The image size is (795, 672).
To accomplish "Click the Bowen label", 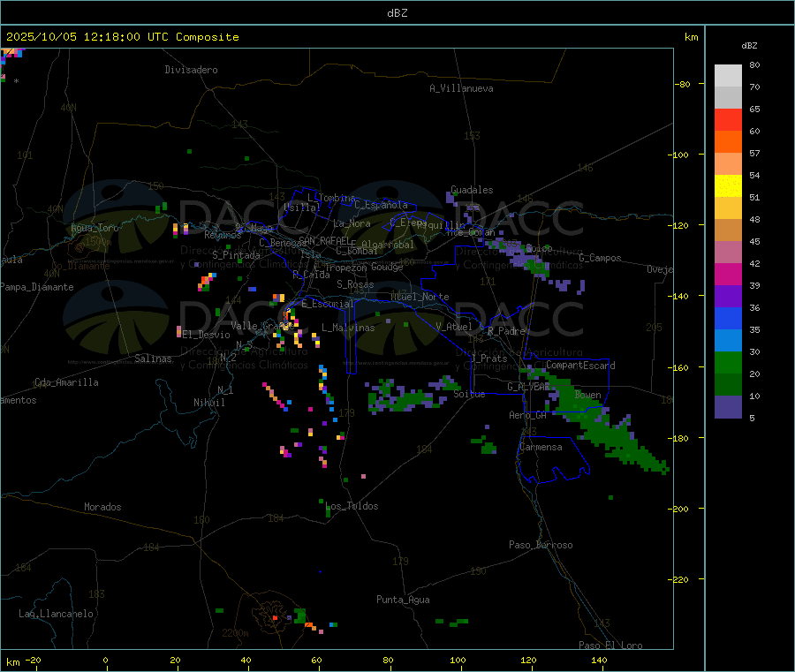I will 588,394.
